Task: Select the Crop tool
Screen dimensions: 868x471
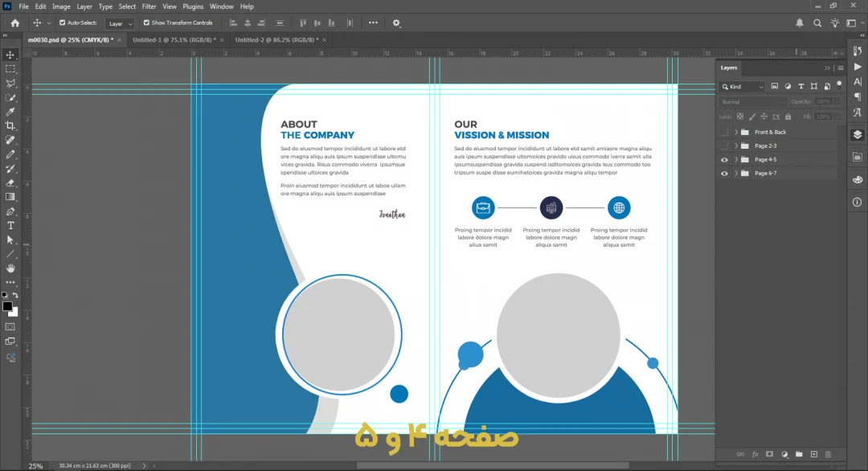Action: pos(10,126)
